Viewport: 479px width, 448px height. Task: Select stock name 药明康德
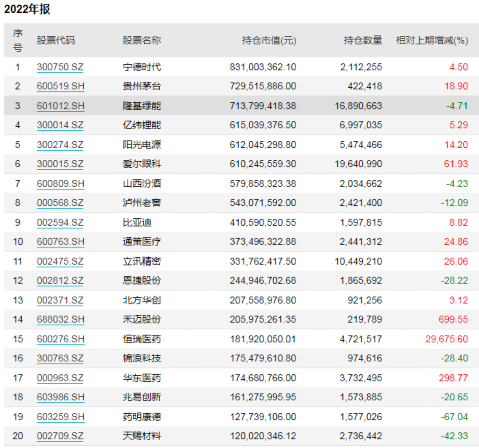point(142,417)
